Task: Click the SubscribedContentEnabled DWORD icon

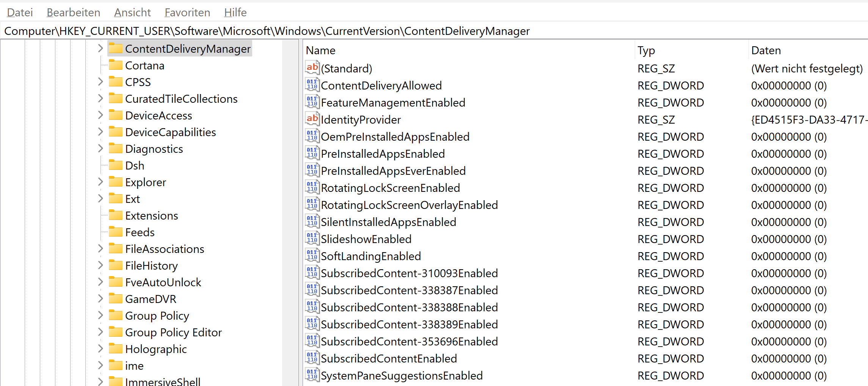Action: [x=312, y=358]
